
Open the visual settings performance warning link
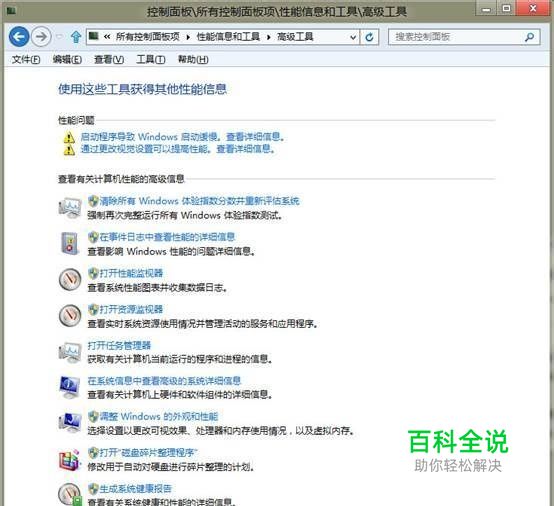click(178, 149)
